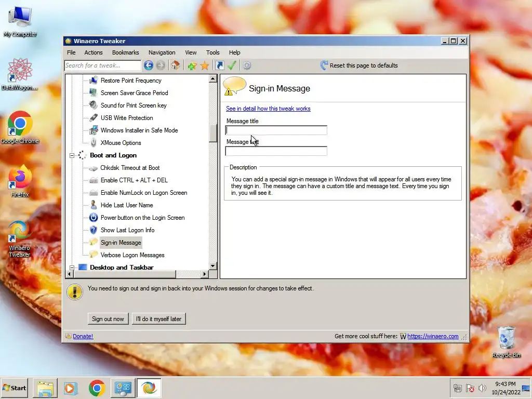Open Chrome from the taskbar
This screenshot has height=399, width=532.
pyautogui.click(x=97, y=388)
